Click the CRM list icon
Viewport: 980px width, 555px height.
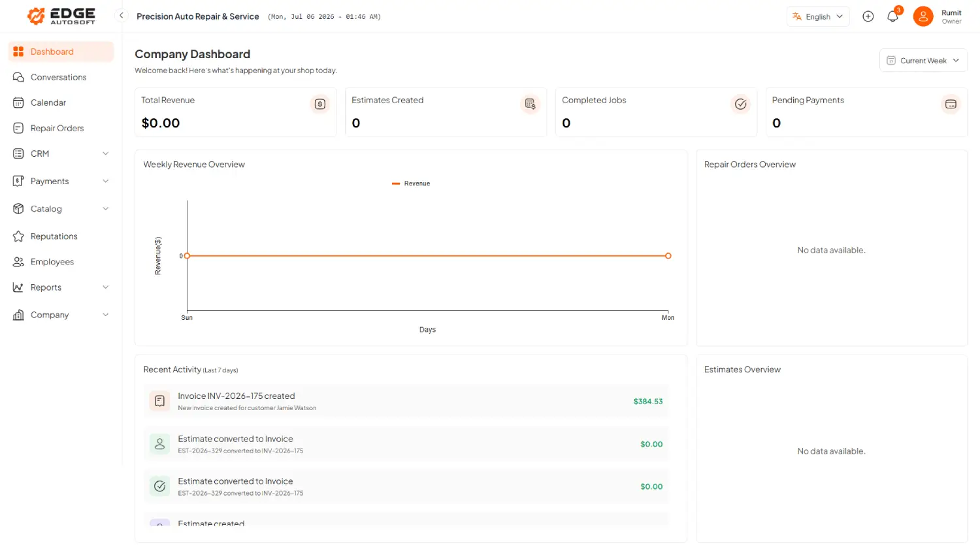18,153
